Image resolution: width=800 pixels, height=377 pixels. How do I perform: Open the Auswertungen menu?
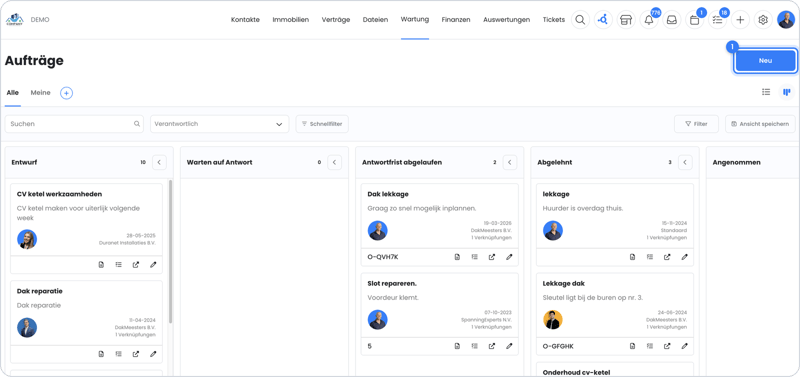(x=507, y=20)
